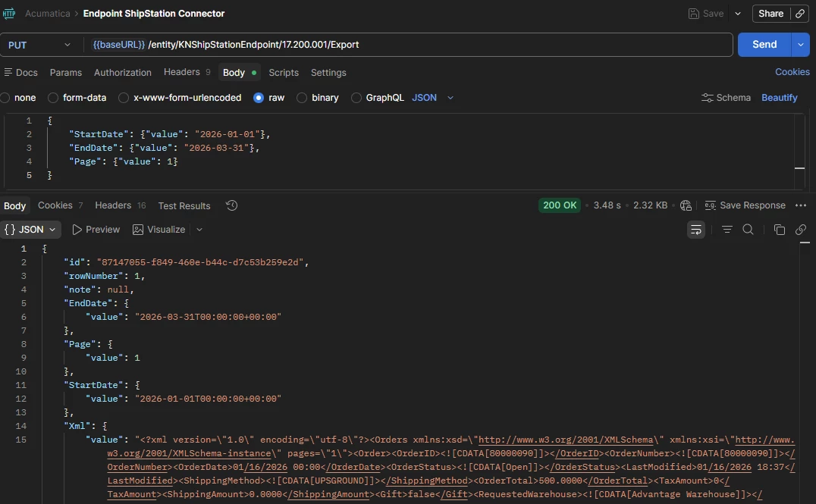Click the Visualize button
This screenshot has width=816, height=504.
[159, 230]
